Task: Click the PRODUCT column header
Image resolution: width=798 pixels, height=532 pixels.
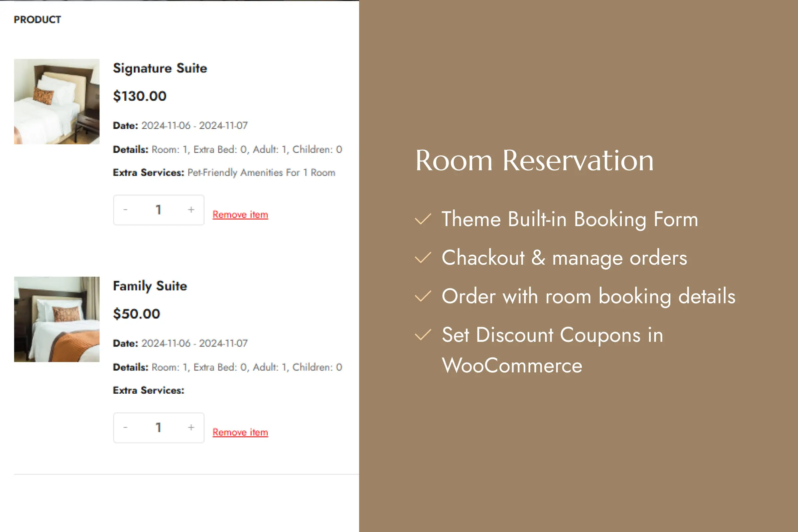Action: [37, 20]
